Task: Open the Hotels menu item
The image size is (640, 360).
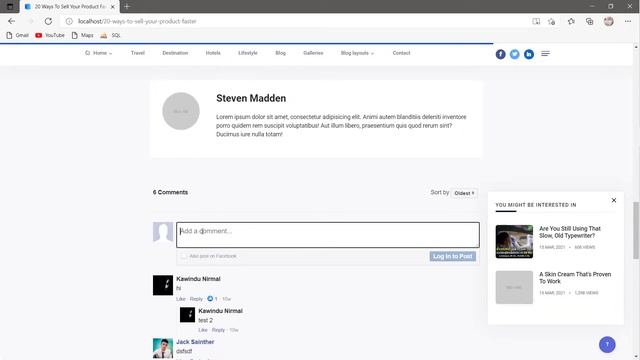Action: [x=213, y=53]
